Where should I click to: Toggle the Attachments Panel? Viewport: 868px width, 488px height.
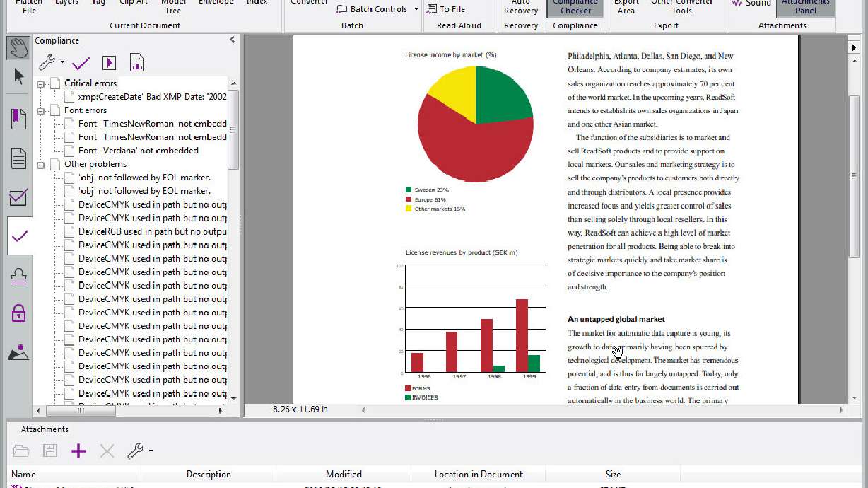[805, 7]
